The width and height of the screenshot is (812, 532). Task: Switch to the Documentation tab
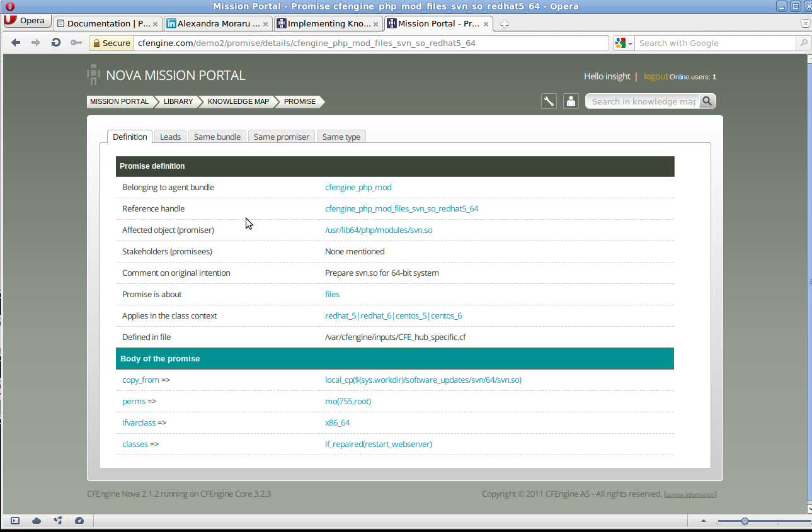pyautogui.click(x=108, y=23)
